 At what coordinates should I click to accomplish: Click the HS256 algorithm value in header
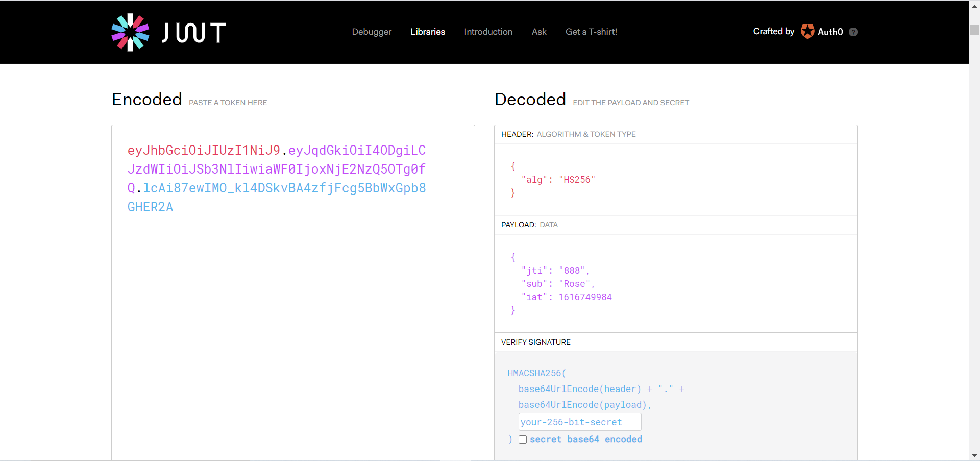click(577, 180)
